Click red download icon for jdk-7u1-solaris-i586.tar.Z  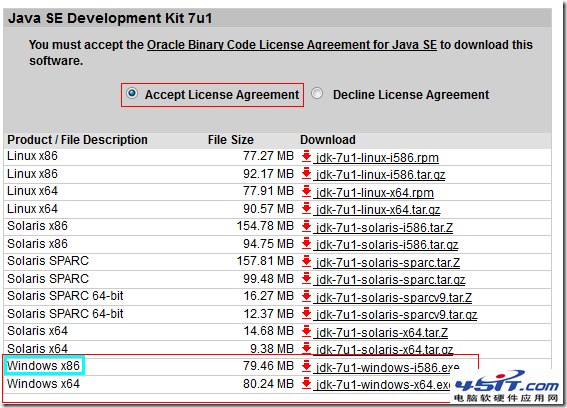pyautogui.click(x=306, y=226)
